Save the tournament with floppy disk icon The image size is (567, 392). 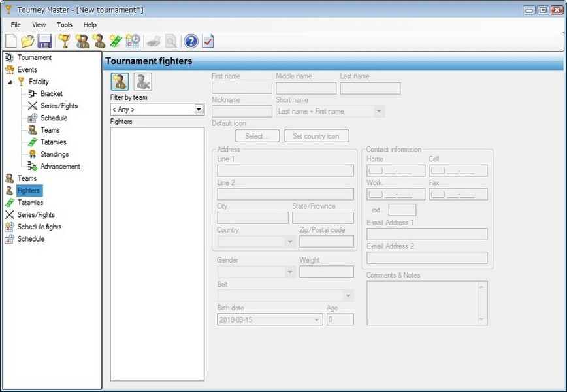[45, 41]
